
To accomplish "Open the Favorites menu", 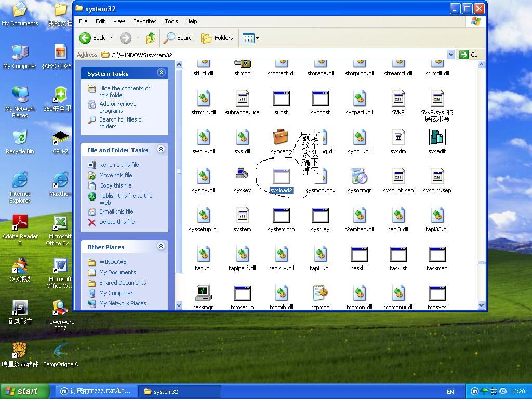I will 144,21.
